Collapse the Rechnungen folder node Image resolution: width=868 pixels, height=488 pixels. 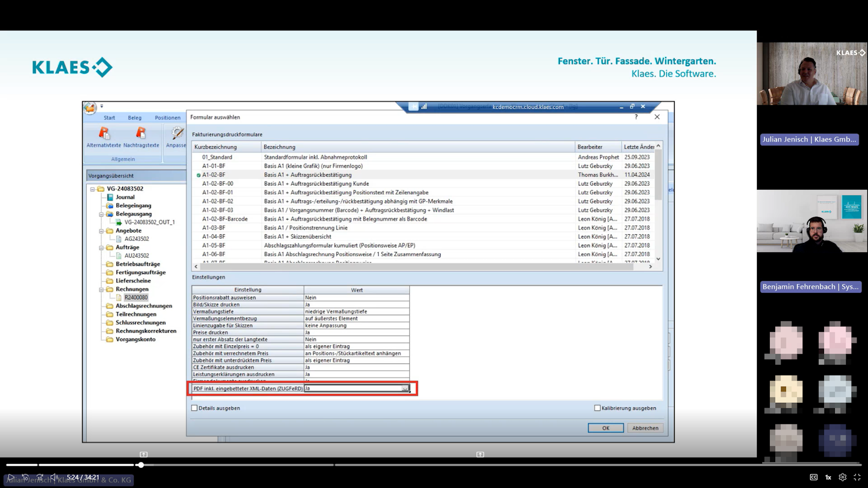click(101, 290)
